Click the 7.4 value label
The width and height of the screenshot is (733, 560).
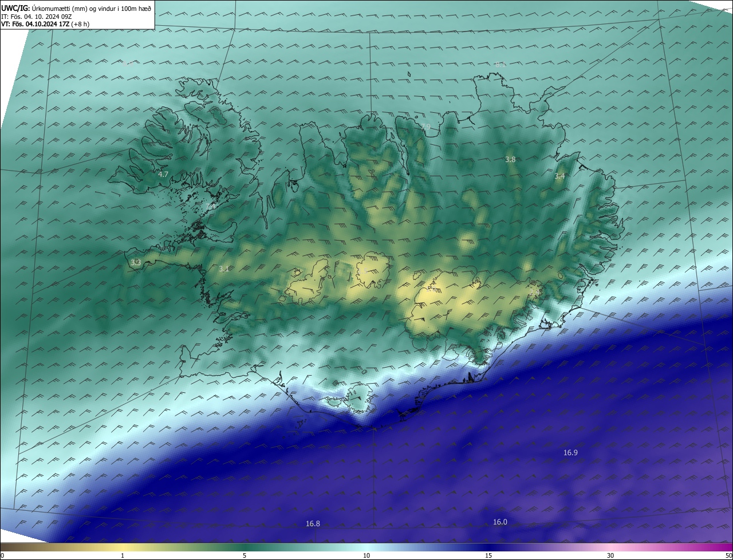[210, 206]
